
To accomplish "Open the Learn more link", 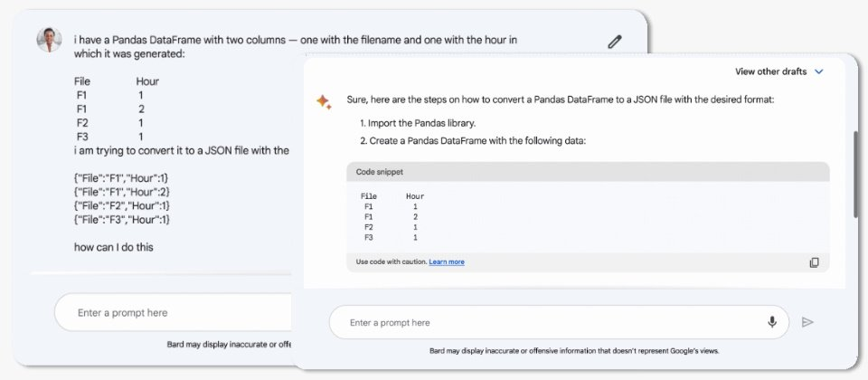I will coord(447,262).
